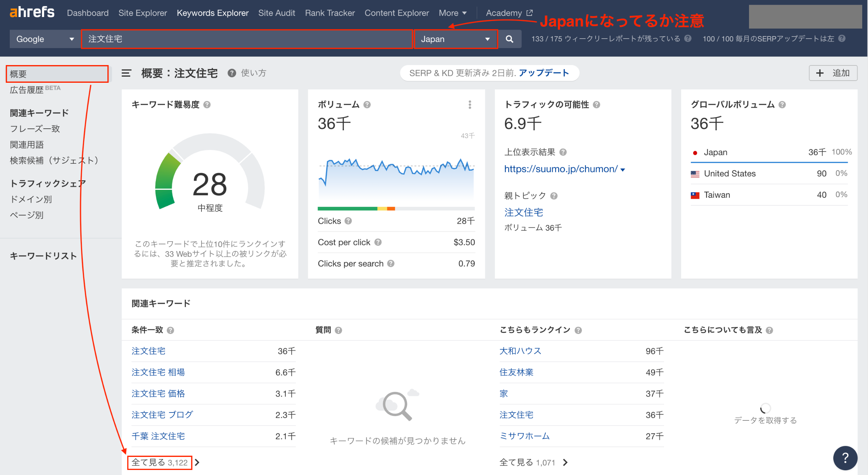The width and height of the screenshot is (868, 475).
Task: Click the United States flag icon
Action: click(x=695, y=174)
